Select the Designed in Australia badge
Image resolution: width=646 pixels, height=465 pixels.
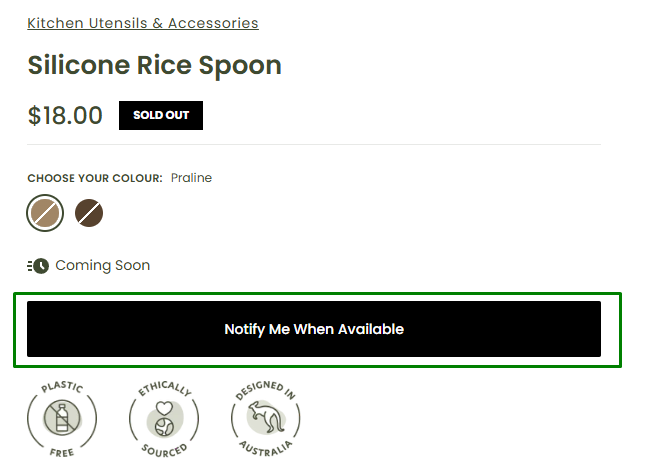coord(266,419)
